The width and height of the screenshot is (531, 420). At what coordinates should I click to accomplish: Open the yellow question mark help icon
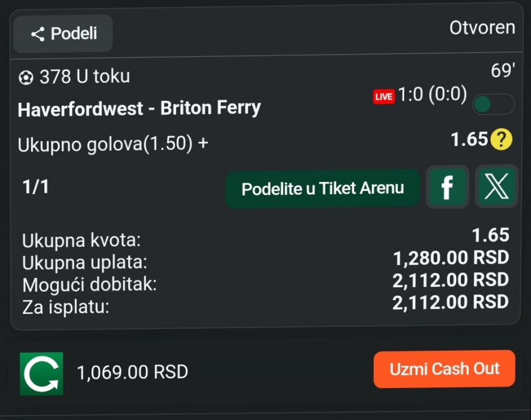click(501, 139)
